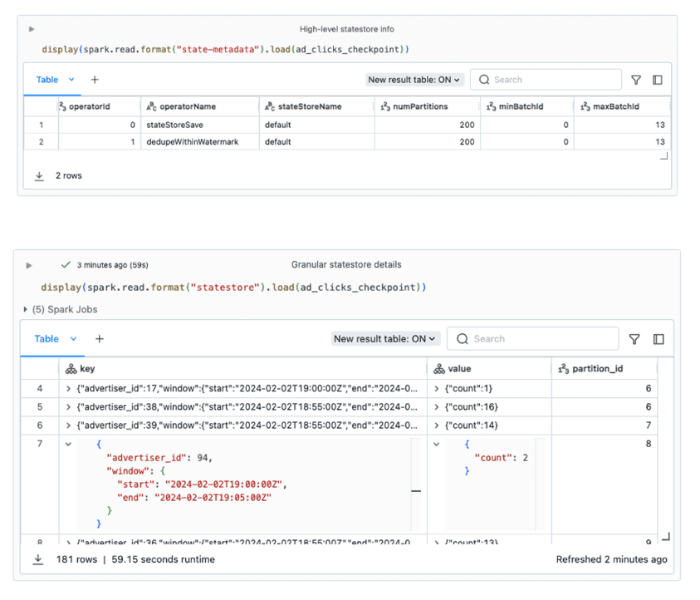Add a visualization in the top results
The height and width of the screenshot is (600, 700).
95,80
